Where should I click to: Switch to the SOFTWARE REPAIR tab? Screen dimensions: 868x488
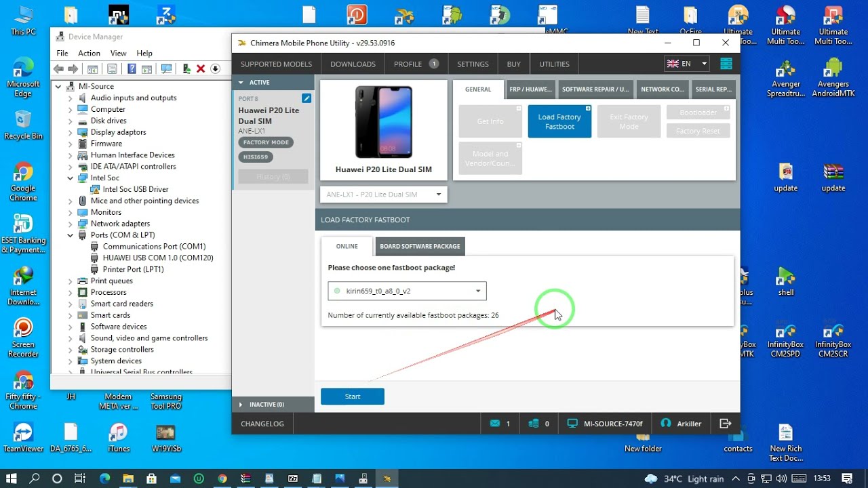point(595,89)
